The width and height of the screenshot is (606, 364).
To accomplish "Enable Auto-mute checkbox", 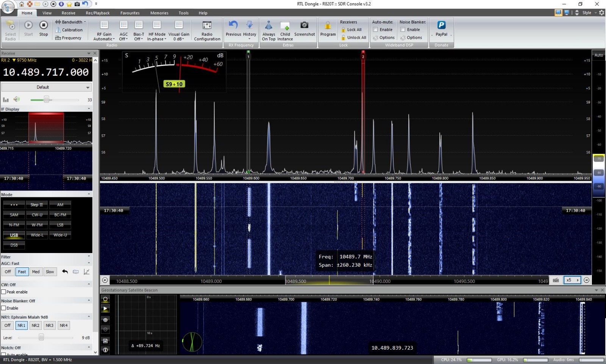I will coord(375,30).
